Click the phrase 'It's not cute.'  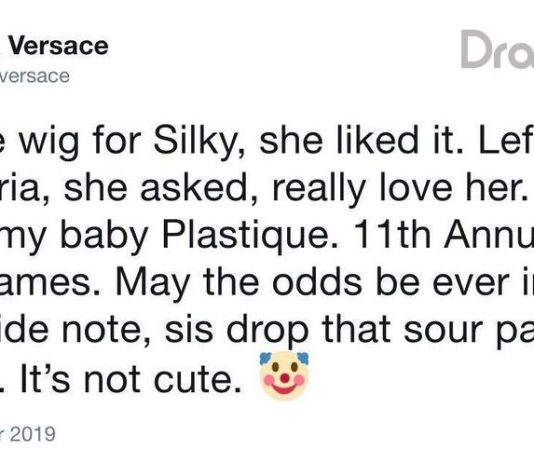(x=131, y=378)
